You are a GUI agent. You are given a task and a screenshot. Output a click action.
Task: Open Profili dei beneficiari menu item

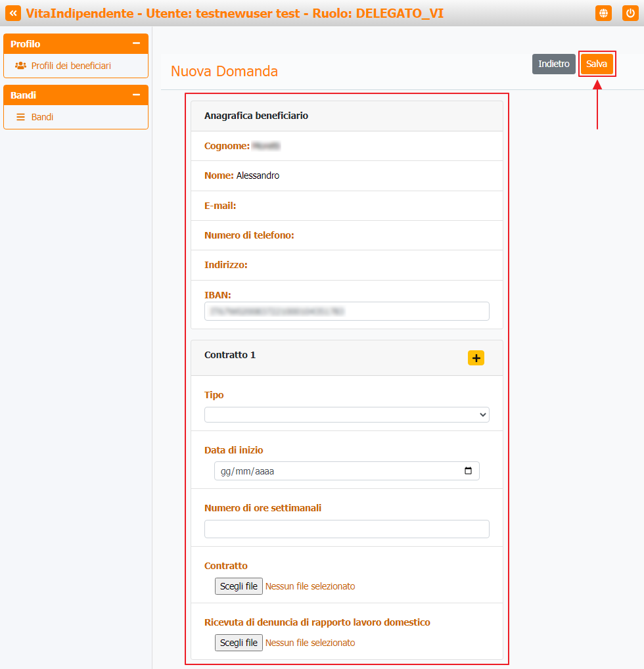click(x=71, y=66)
